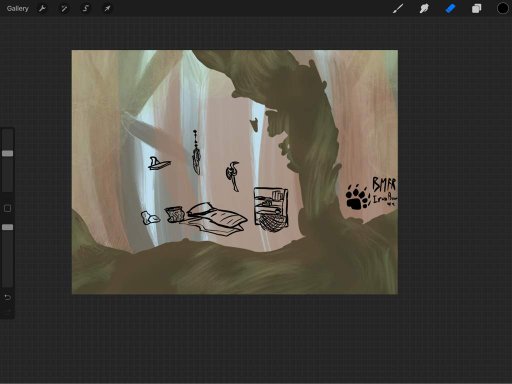The image size is (512, 384).
Task: Select the Paint brush tool
Action: [398, 8]
